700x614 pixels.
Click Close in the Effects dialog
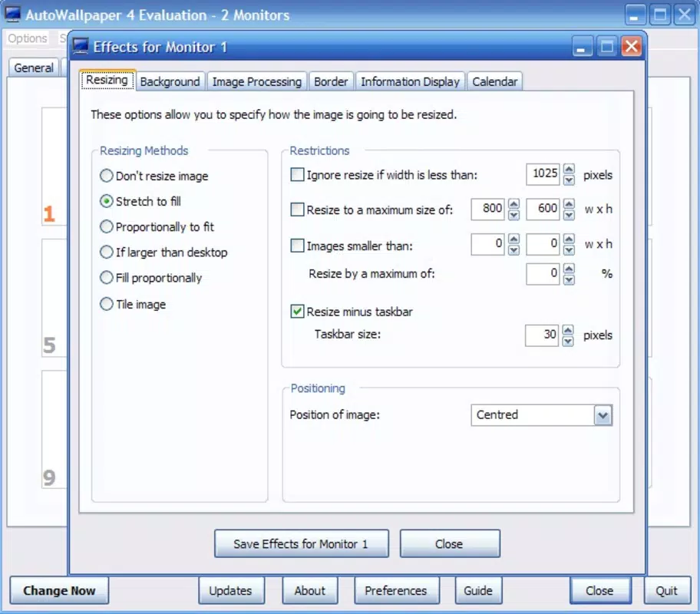(450, 543)
